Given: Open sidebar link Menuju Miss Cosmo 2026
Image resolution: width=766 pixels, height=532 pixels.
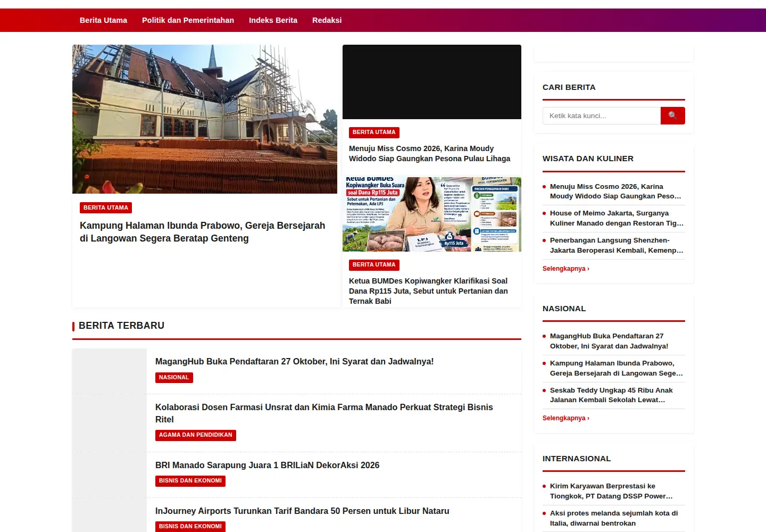Looking at the screenshot, I should tap(616, 192).
